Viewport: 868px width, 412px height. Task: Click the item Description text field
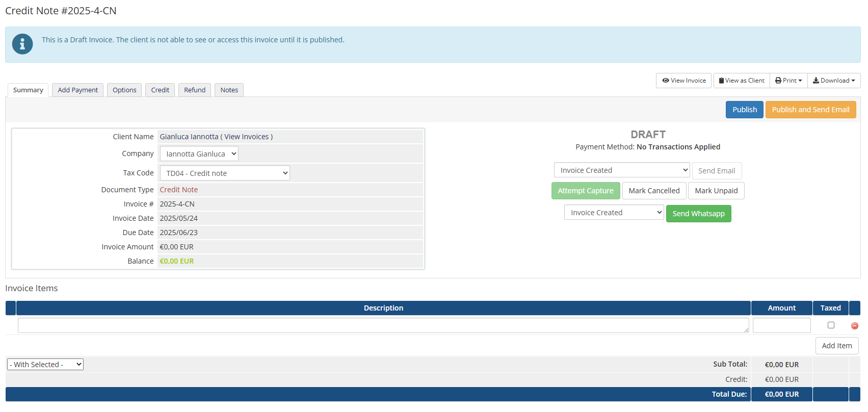coord(383,325)
